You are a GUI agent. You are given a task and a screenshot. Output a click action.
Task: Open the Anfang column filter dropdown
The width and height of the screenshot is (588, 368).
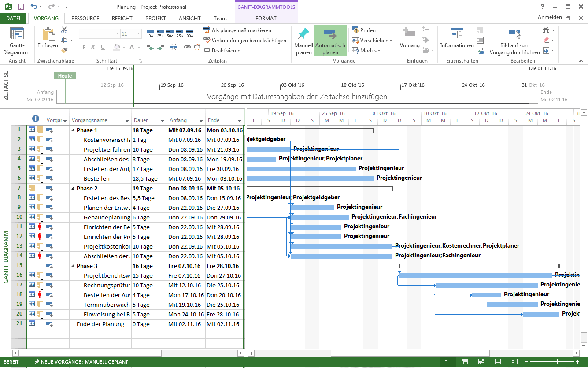pos(201,121)
